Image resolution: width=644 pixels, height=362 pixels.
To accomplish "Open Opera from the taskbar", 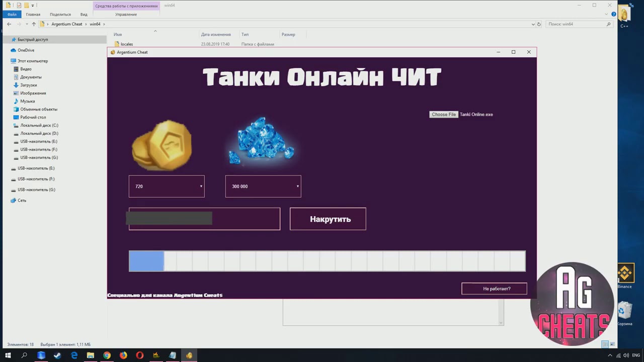I will tap(140, 355).
